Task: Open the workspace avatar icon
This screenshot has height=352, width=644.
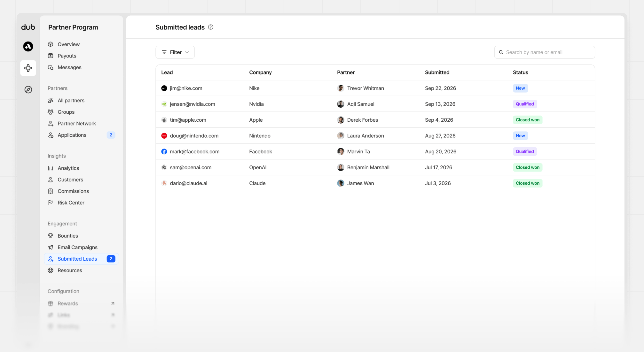Action: [28, 47]
